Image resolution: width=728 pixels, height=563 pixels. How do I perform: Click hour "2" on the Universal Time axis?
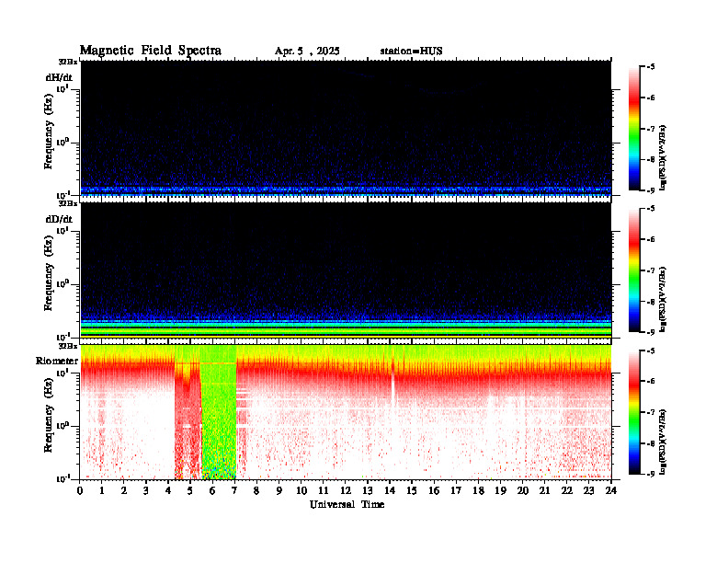pos(124,490)
